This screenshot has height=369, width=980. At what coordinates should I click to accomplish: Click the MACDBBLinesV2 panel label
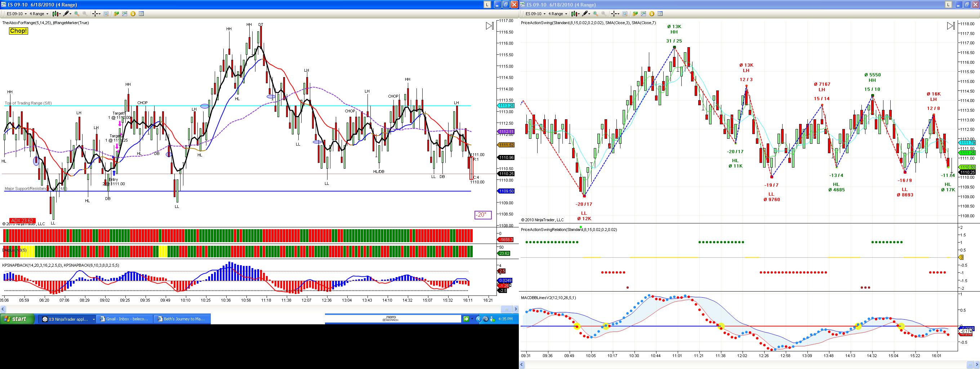click(548, 298)
